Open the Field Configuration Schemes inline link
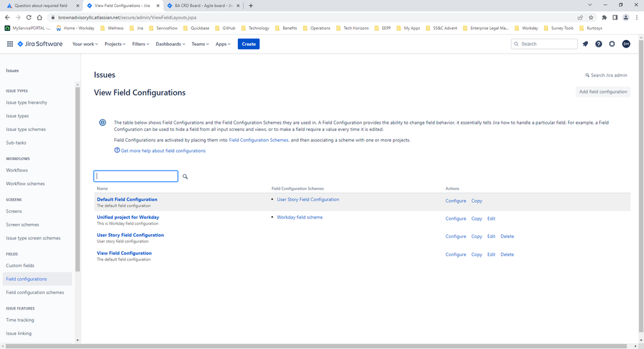This screenshot has width=644, height=349. point(259,140)
